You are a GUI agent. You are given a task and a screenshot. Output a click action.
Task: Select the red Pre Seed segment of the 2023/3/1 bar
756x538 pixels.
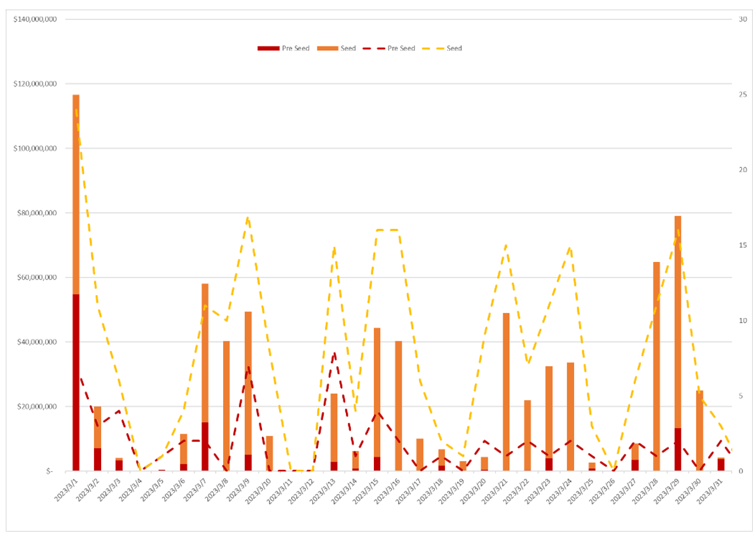click(x=76, y=382)
